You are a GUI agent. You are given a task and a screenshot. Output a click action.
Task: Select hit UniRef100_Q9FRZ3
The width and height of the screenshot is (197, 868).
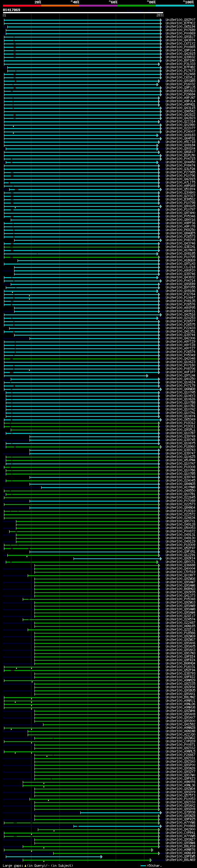point(180,778)
